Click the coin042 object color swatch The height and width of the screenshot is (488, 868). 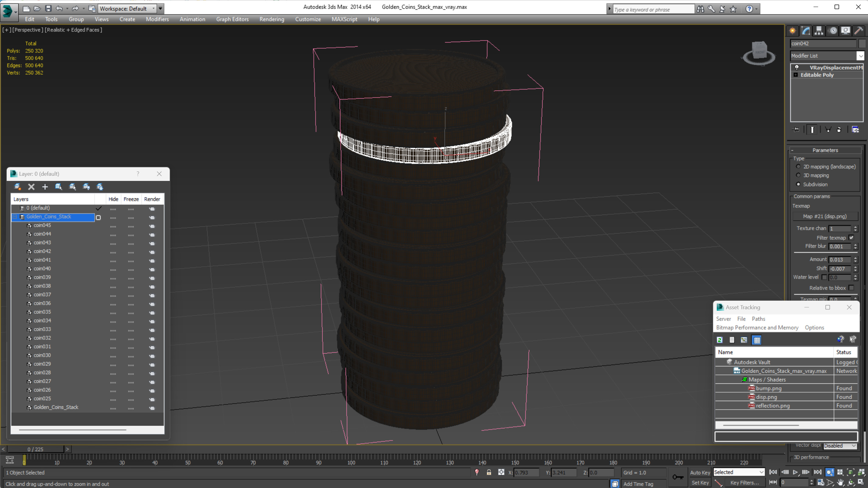coord(862,43)
